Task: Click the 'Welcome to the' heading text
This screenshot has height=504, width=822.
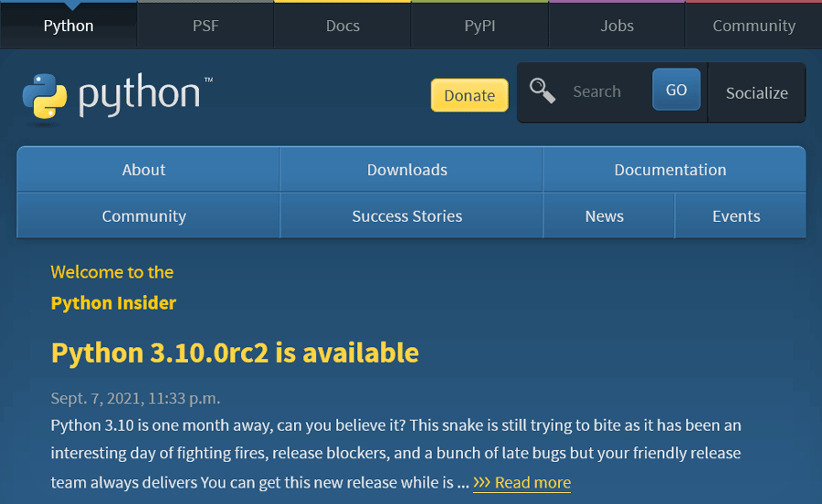Action: [x=112, y=272]
